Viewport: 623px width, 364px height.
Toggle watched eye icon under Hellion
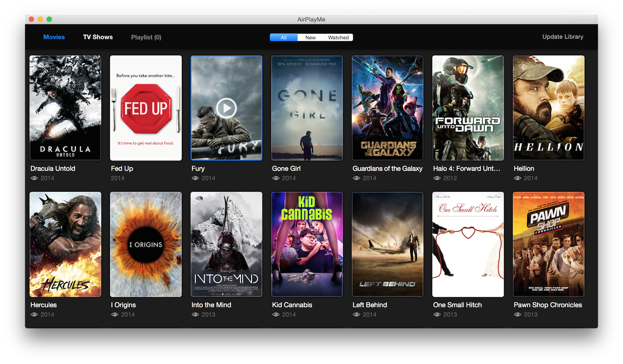518,178
